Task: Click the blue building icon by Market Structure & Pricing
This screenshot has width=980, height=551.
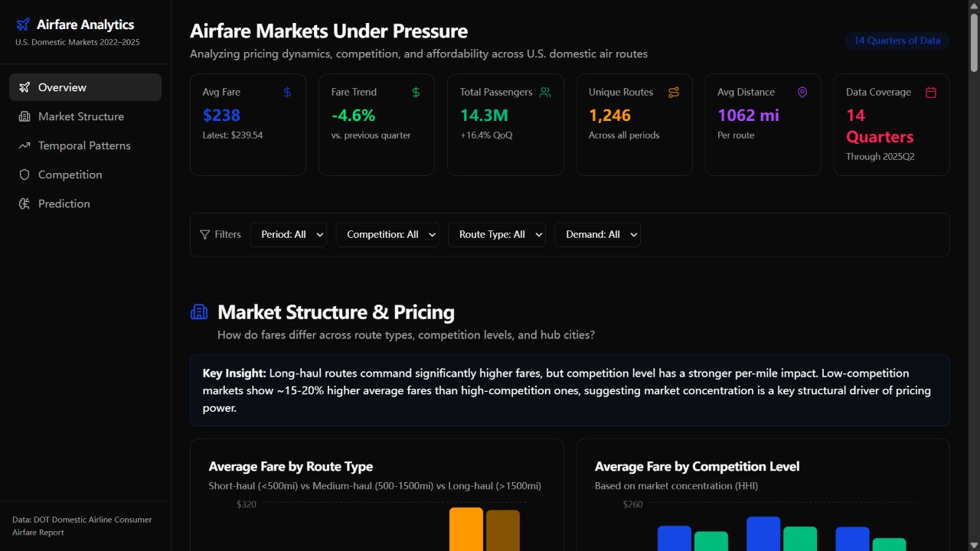Action: tap(199, 311)
